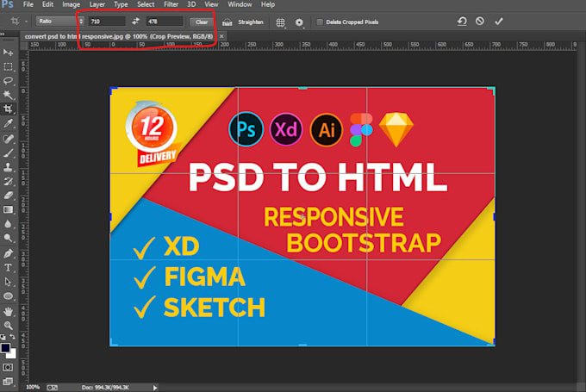
Task: Select the Brush tool
Action: (8, 152)
